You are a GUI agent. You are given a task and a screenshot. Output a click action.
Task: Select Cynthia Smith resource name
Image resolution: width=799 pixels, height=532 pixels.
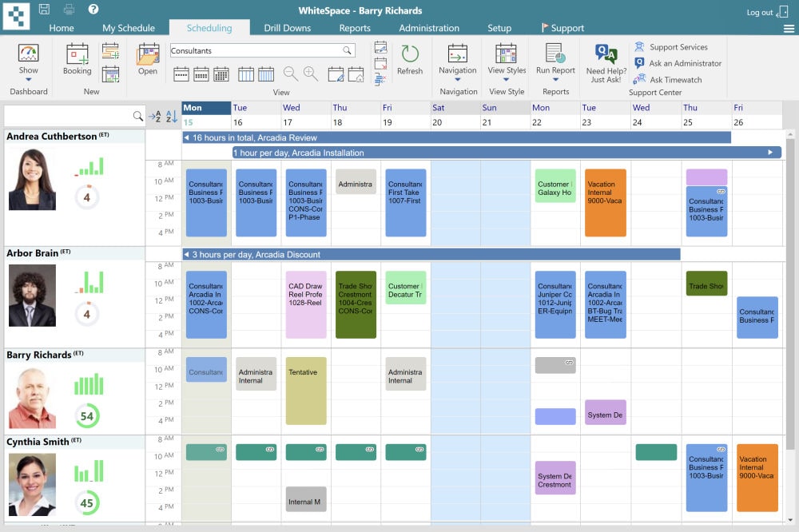[38, 442]
